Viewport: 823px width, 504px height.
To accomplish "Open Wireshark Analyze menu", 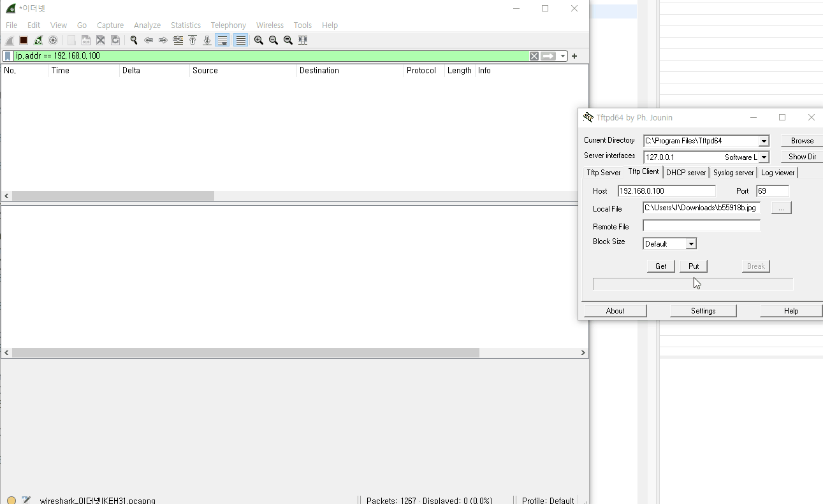I will [147, 25].
